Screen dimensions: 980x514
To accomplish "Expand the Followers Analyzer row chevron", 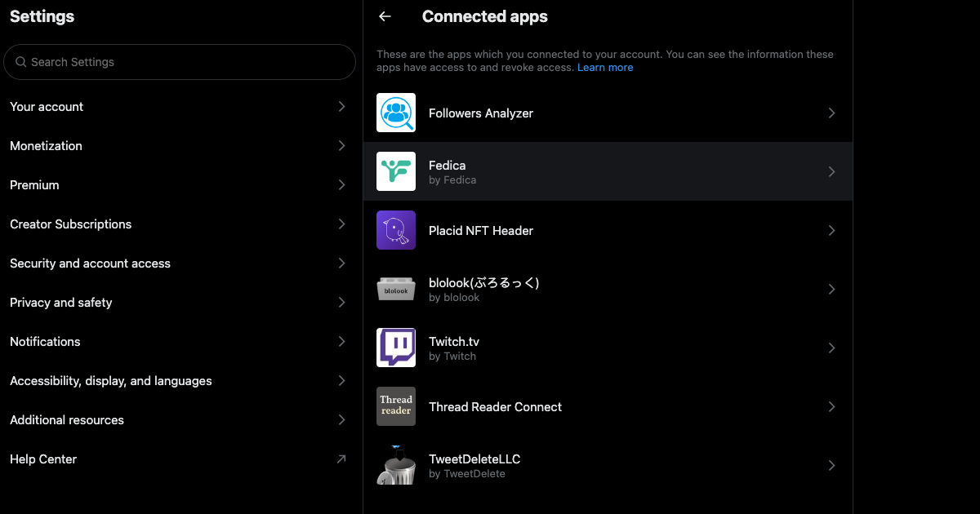I will pos(831,113).
